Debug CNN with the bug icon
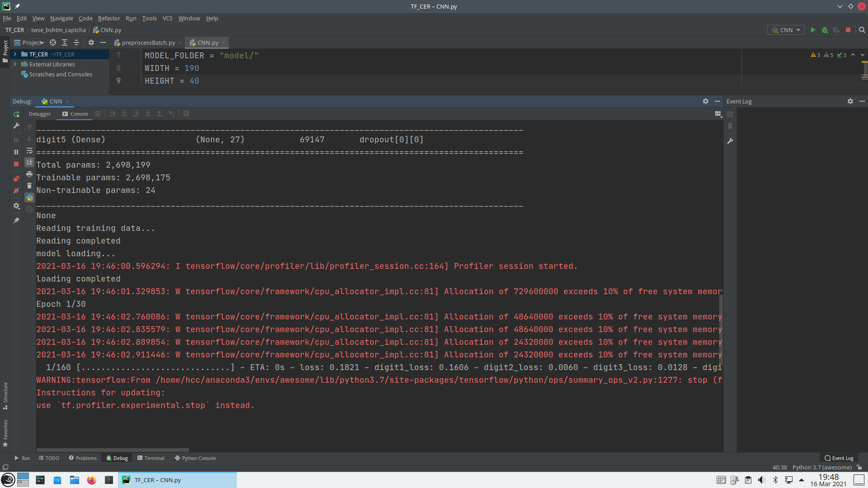 pyautogui.click(x=825, y=30)
